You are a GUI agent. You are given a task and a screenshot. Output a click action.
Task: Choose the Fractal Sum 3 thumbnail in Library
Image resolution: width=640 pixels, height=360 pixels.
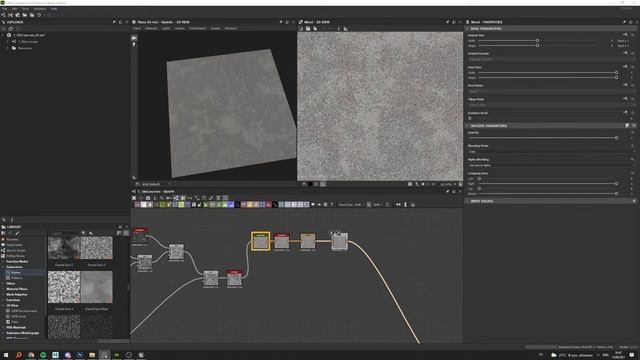click(x=96, y=248)
